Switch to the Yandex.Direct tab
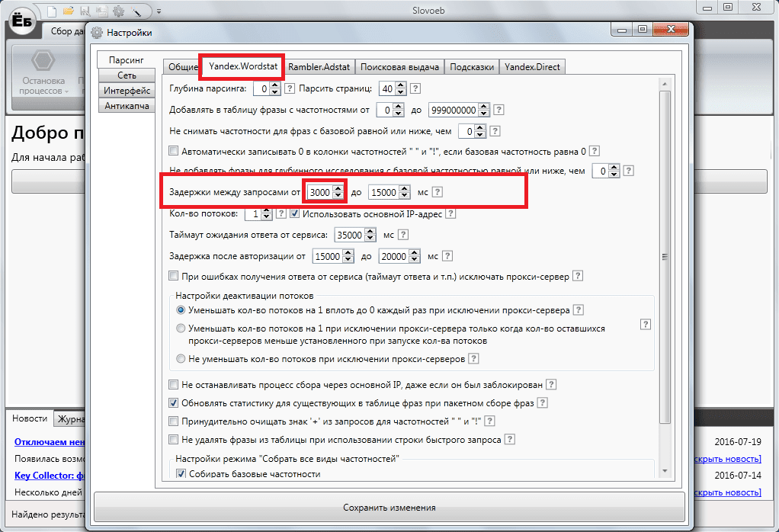 pyautogui.click(x=532, y=66)
